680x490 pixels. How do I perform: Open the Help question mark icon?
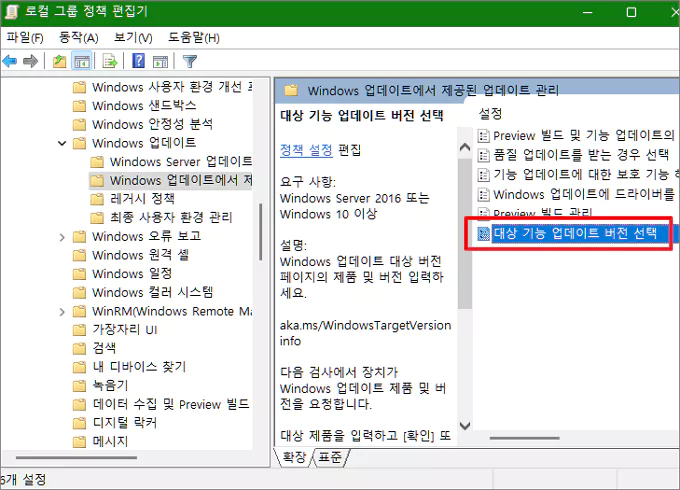pos(138,61)
